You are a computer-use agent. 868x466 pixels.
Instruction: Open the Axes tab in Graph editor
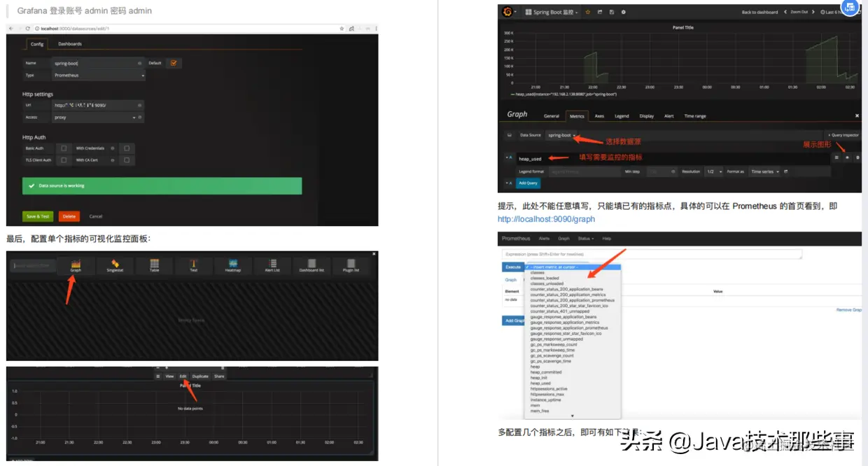(599, 116)
